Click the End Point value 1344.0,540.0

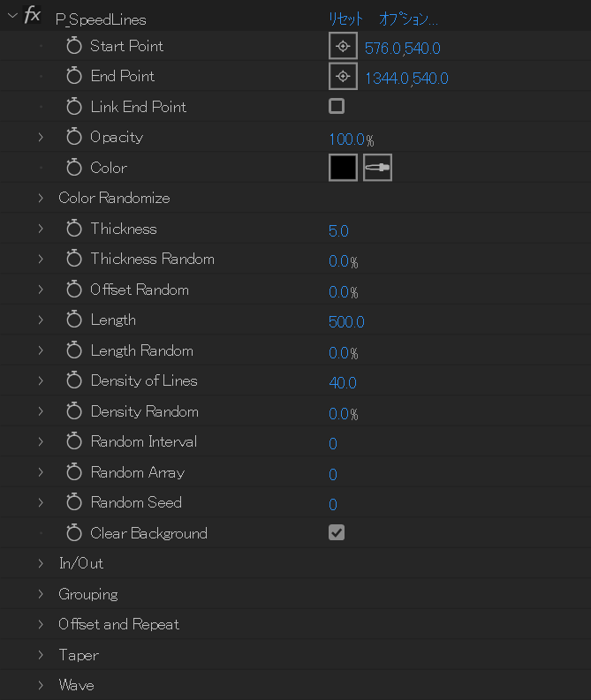[x=406, y=79]
